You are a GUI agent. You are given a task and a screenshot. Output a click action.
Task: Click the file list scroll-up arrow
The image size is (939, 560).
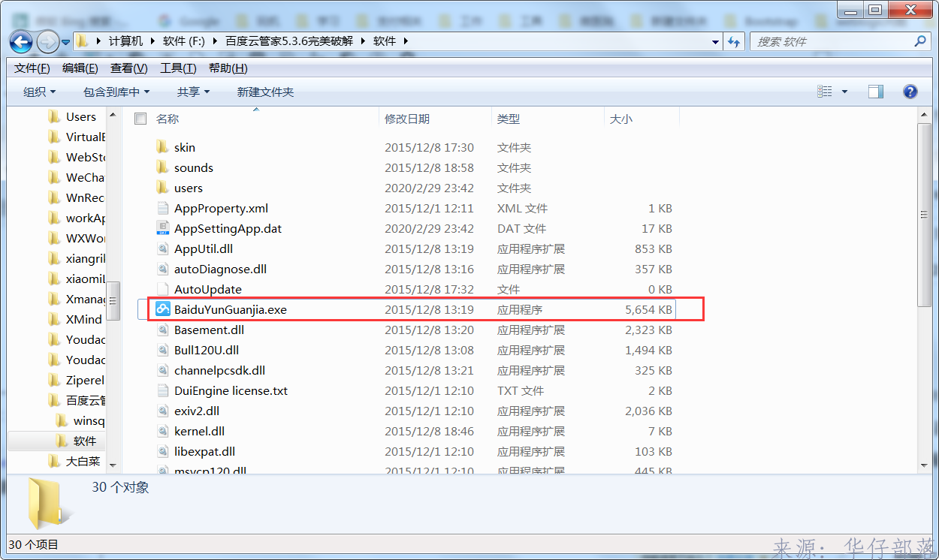coord(925,116)
